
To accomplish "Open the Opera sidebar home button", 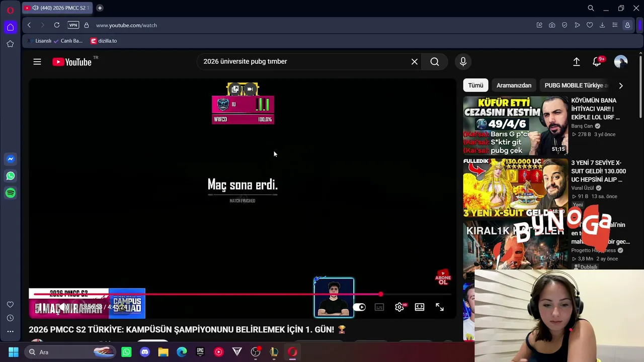I will pyautogui.click(x=10, y=27).
